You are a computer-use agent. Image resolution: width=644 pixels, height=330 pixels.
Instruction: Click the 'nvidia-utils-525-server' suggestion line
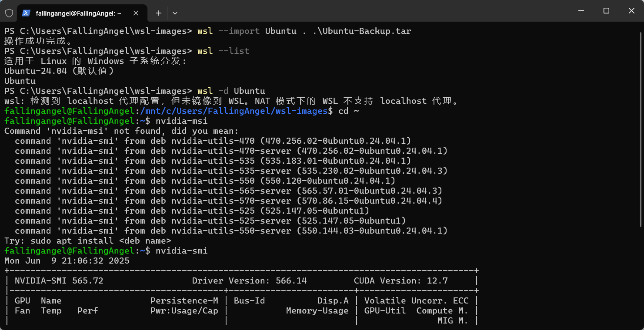(210, 221)
